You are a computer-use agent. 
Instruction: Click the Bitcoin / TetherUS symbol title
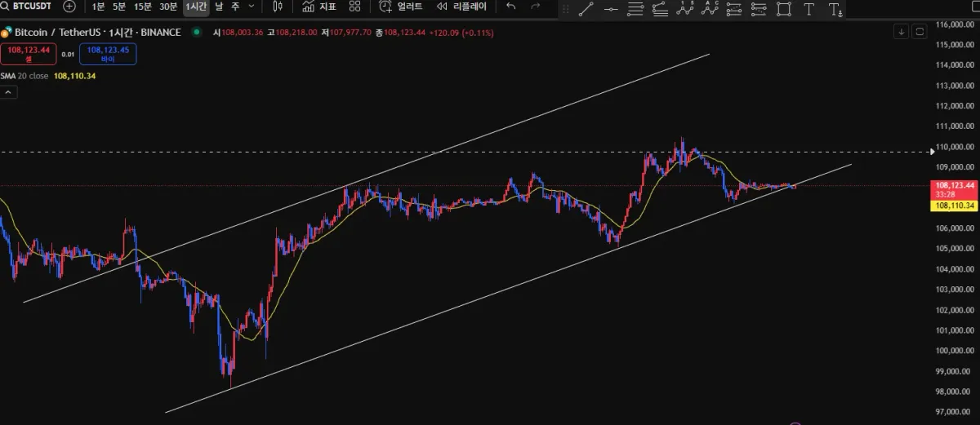97,33
